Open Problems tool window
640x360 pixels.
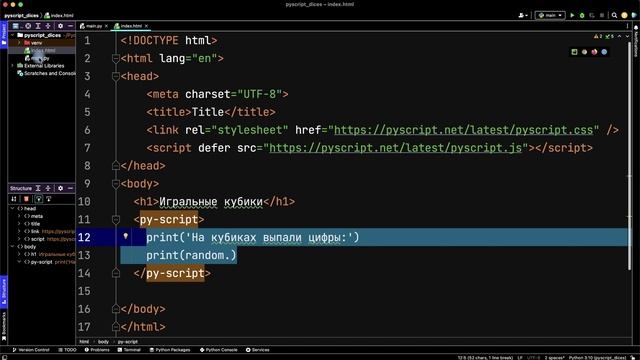(97, 350)
